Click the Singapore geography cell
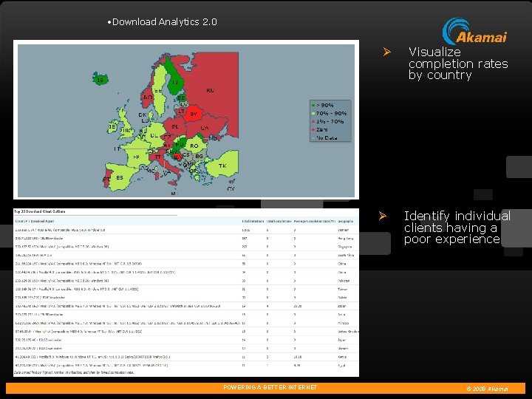The image size is (532, 399). 345,247
